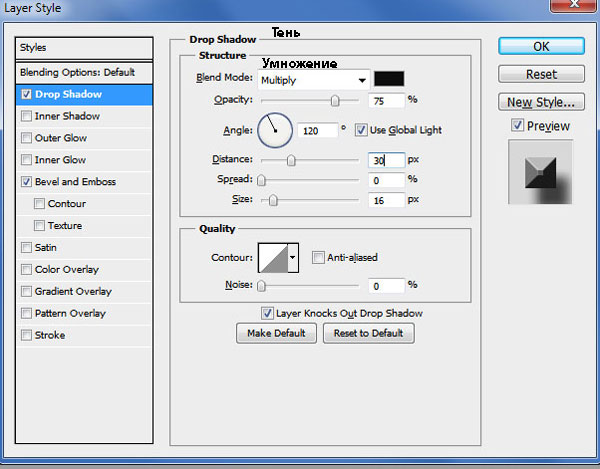Select Blending Options: Default entry
Image resolution: width=600 pixels, height=469 pixels.
coord(84,72)
